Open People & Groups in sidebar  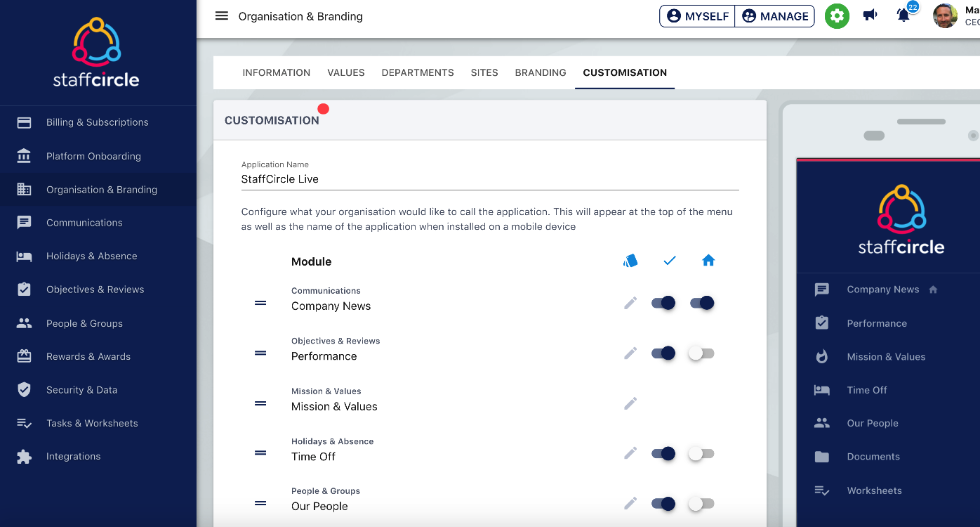[x=98, y=323]
